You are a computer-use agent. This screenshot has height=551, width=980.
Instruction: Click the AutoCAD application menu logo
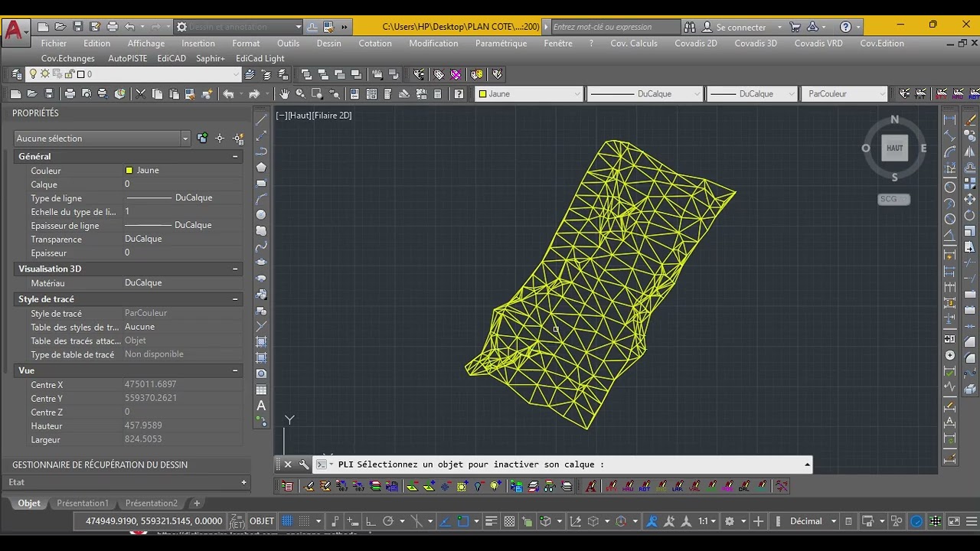pyautogui.click(x=14, y=31)
